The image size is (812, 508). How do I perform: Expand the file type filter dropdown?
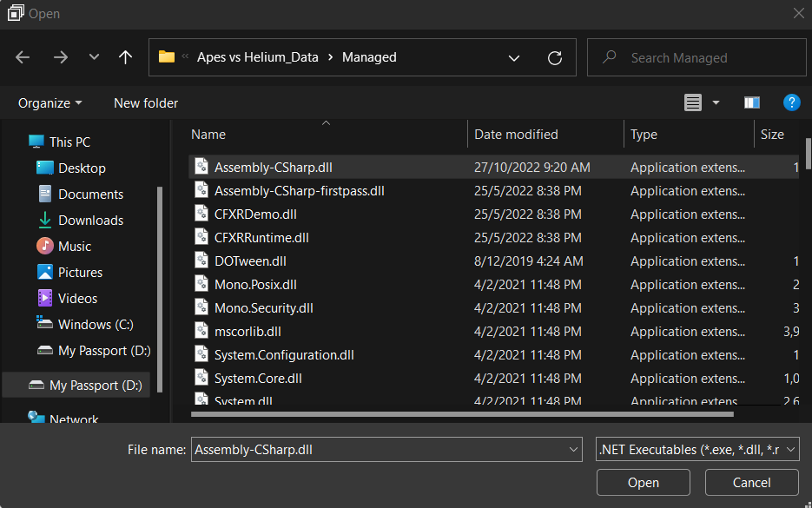tap(789, 449)
